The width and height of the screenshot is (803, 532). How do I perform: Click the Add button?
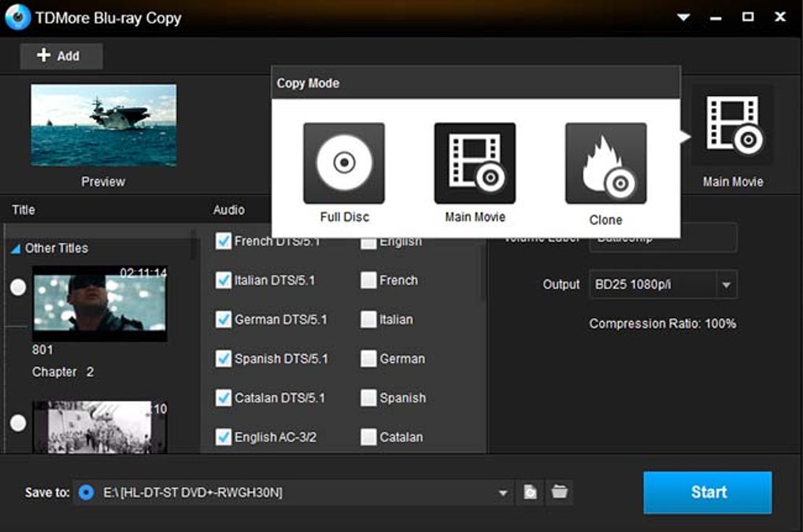tap(61, 55)
